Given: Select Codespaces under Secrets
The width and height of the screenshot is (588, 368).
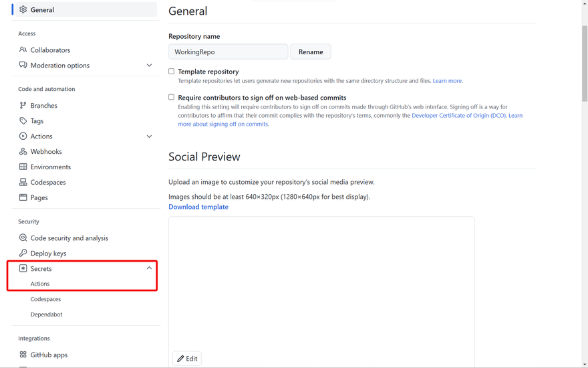Looking at the screenshot, I should [45, 299].
